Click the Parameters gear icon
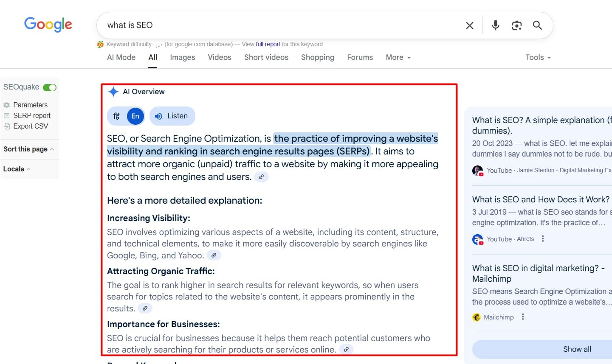The image size is (612, 364). tap(6, 105)
